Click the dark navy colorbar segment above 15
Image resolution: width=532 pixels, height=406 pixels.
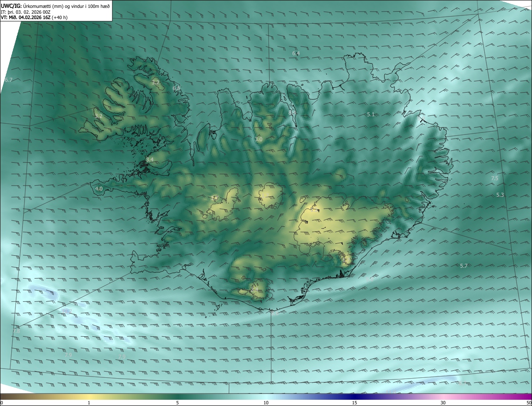coord(355,396)
